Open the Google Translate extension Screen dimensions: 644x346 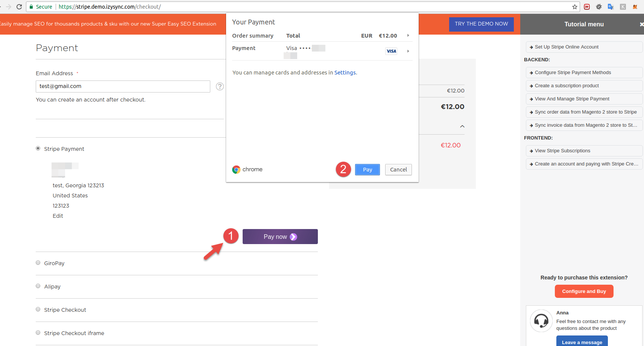coord(611,7)
